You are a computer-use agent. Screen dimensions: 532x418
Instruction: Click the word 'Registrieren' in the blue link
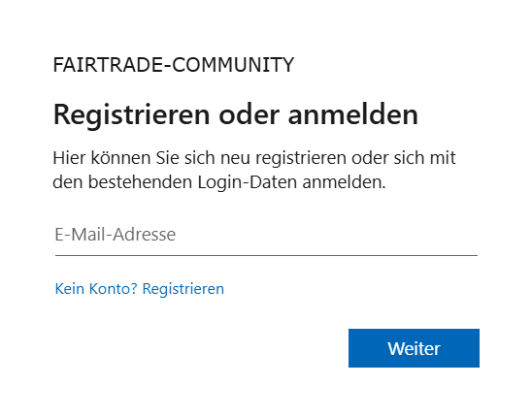[x=183, y=289]
